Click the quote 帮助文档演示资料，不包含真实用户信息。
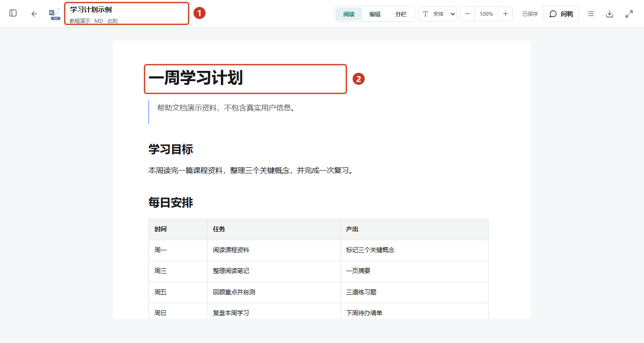This screenshot has width=644, height=343. click(x=226, y=108)
